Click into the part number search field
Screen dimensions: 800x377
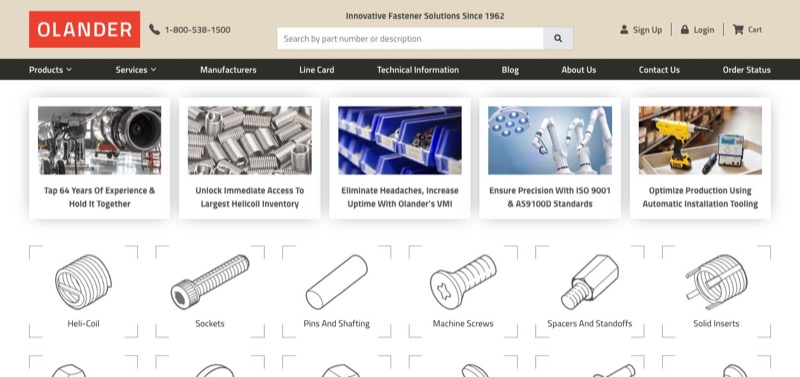(410, 38)
